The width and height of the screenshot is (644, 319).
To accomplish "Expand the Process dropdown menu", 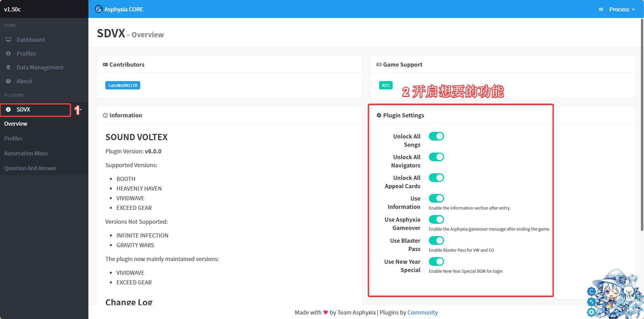I will [x=622, y=9].
